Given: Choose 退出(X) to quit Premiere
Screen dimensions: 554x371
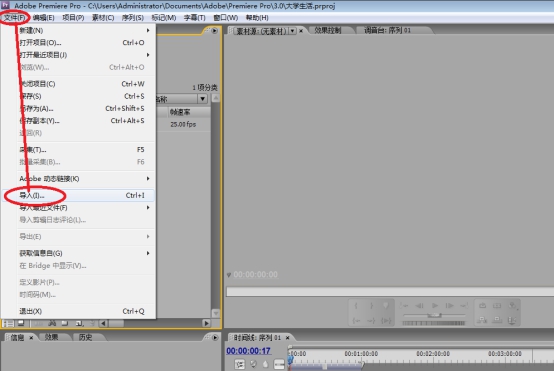Looking at the screenshot, I should [79, 311].
